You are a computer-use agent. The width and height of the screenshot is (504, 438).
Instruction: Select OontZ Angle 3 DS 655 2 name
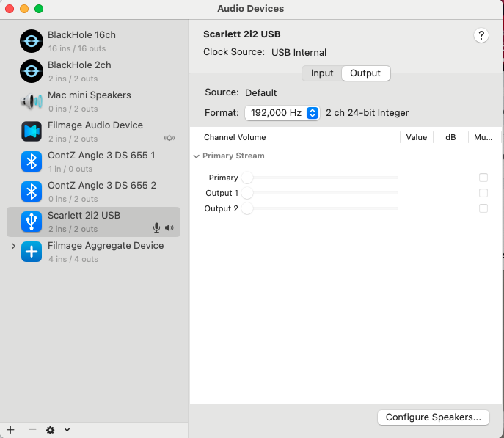coord(102,186)
